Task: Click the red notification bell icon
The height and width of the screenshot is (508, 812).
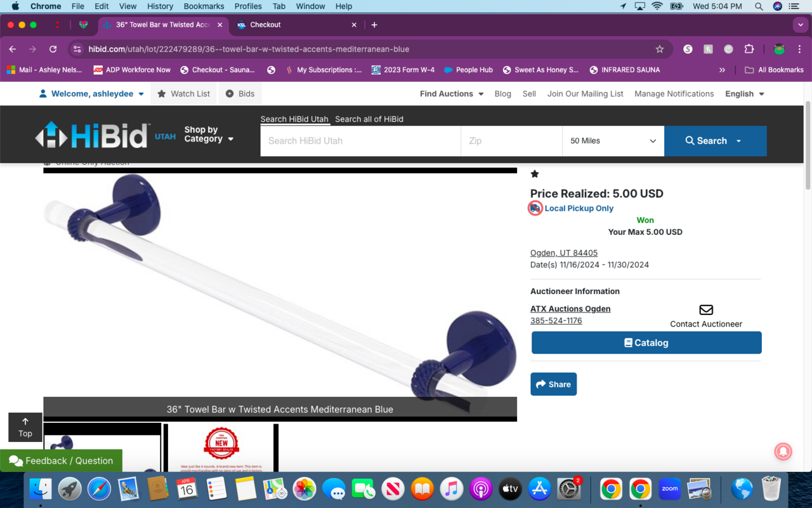Action: click(783, 451)
